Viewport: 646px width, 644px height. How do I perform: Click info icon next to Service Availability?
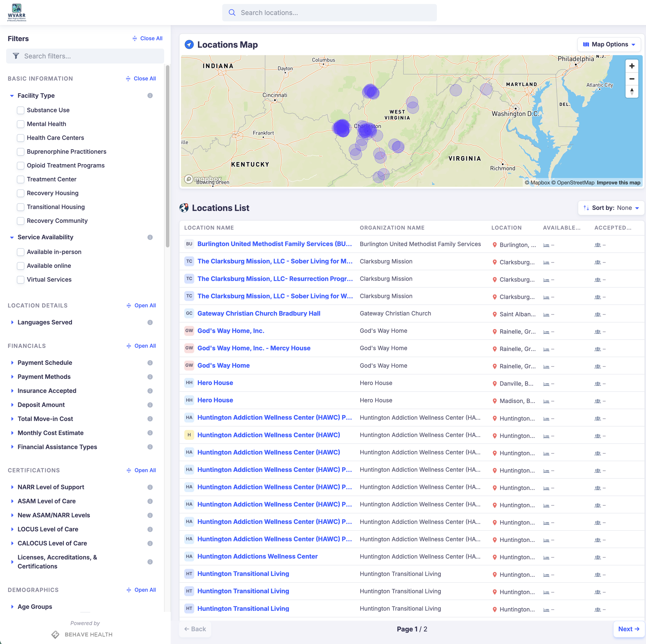(150, 237)
